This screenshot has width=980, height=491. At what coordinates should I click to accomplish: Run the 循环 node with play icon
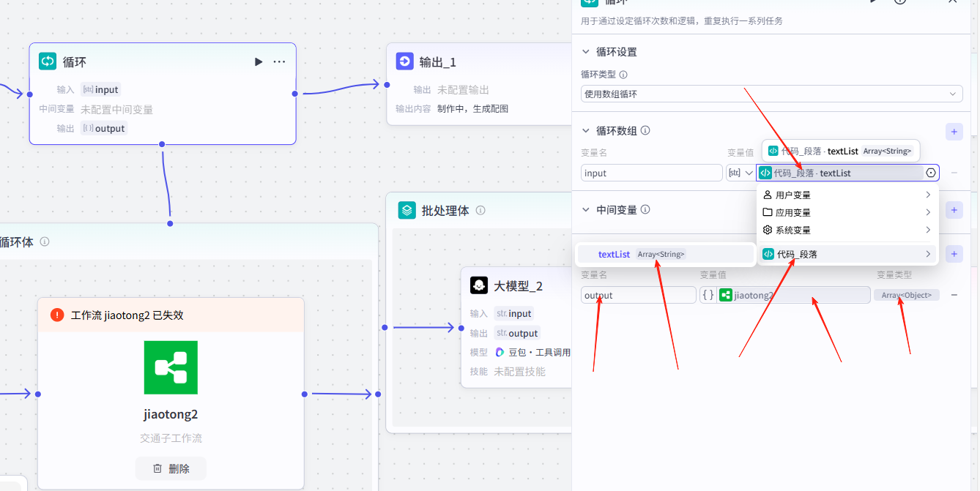coord(259,62)
